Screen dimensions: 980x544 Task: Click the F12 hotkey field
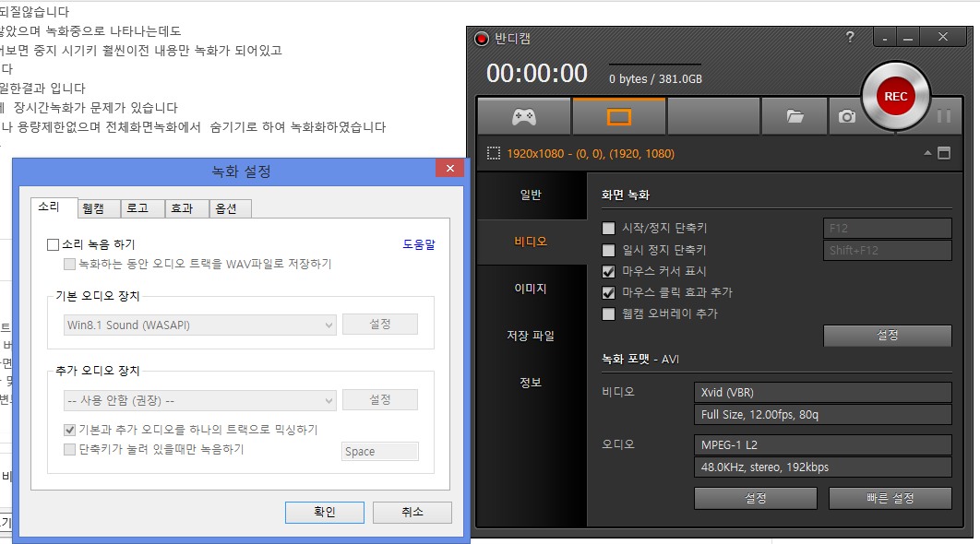pos(888,229)
